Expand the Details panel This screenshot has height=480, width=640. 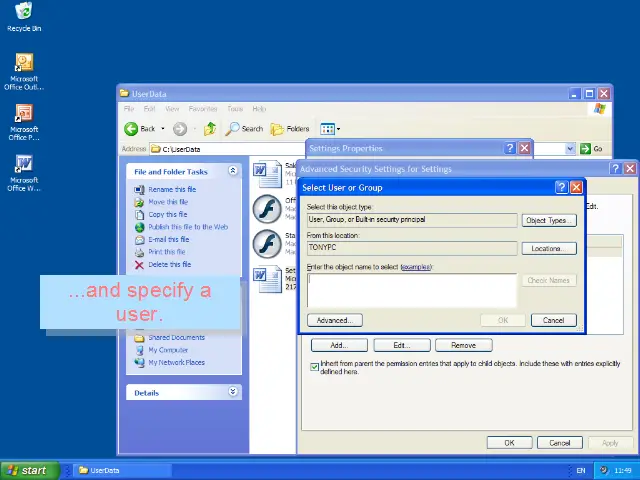click(x=233, y=393)
